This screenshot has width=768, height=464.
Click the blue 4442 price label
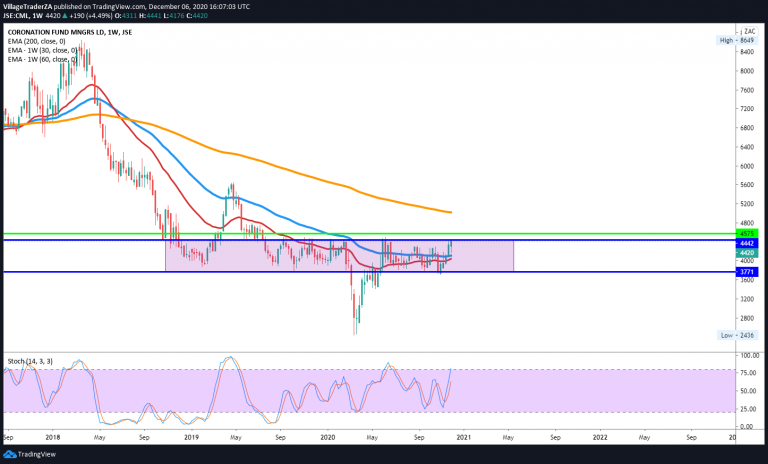[x=747, y=243]
